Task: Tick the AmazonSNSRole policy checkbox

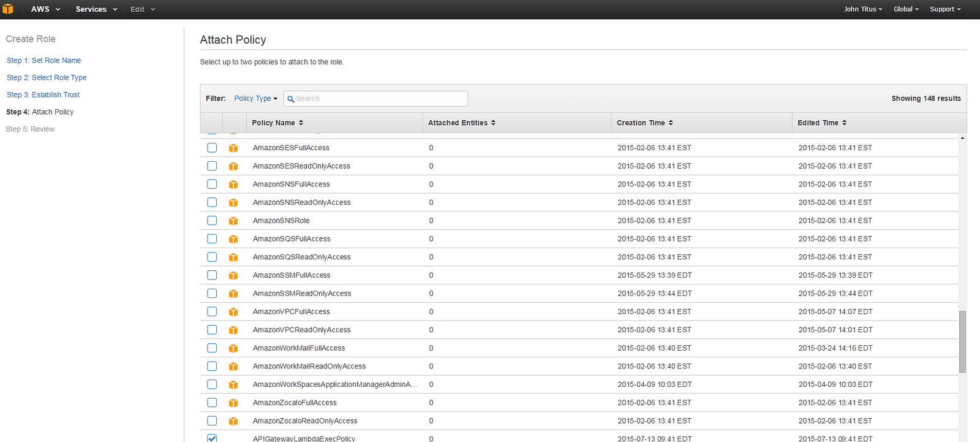Action: pos(212,220)
